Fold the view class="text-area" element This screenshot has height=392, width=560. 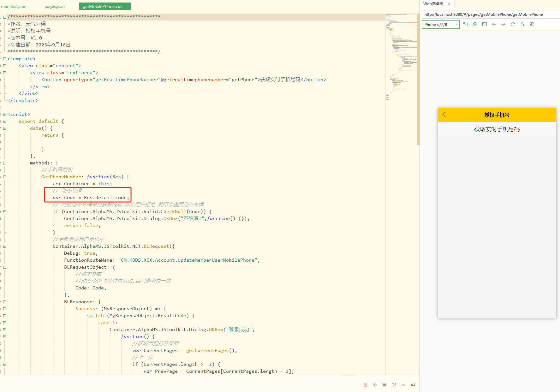[x=4, y=73]
